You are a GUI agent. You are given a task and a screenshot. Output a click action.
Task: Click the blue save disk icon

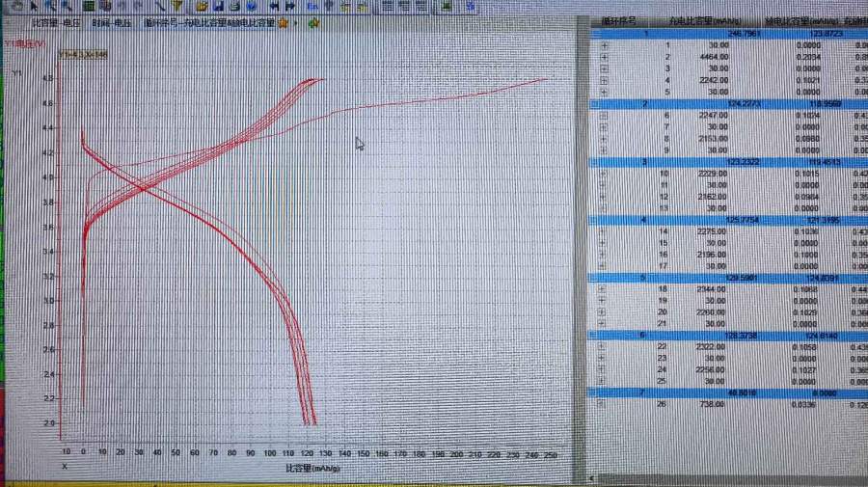click(x=218, y=5)
